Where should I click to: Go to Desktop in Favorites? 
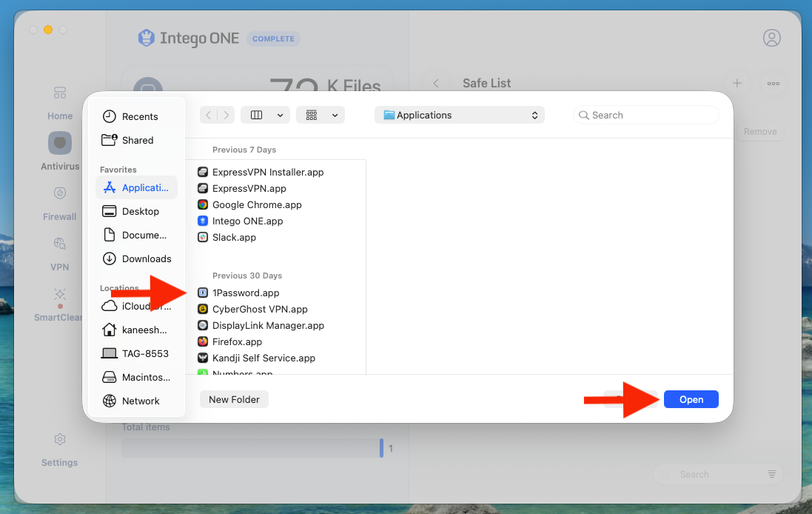[137, 211]
